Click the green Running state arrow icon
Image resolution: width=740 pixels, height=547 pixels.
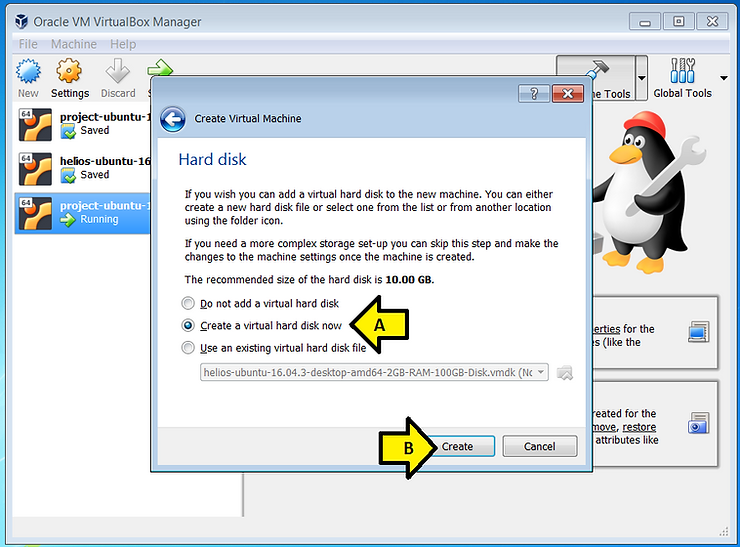(x=68, y=220)
